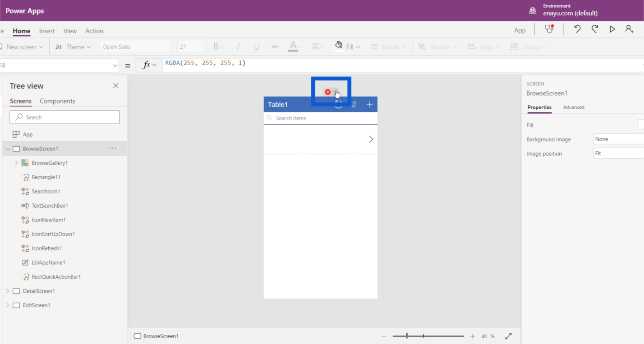644x344 pixels.
Task: Click the red error icon on canvas
Action: [x=327, y=92]
